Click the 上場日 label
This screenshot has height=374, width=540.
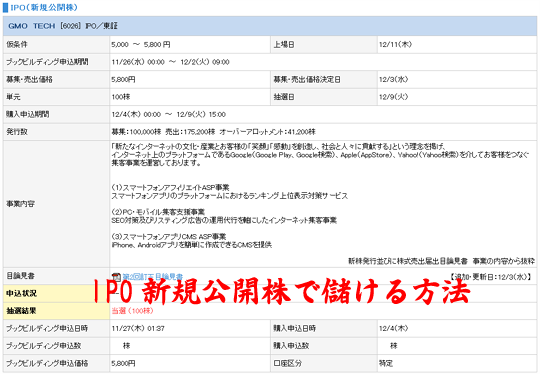[284, 44]
